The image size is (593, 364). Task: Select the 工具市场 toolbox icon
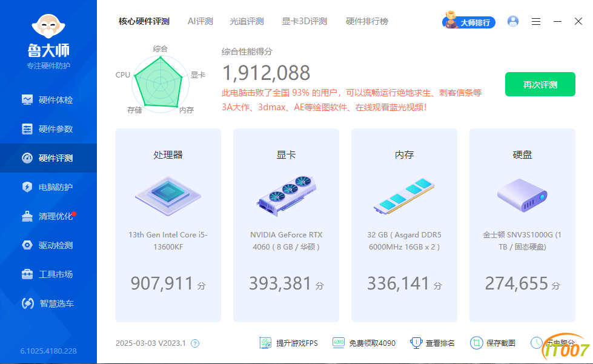27,274
